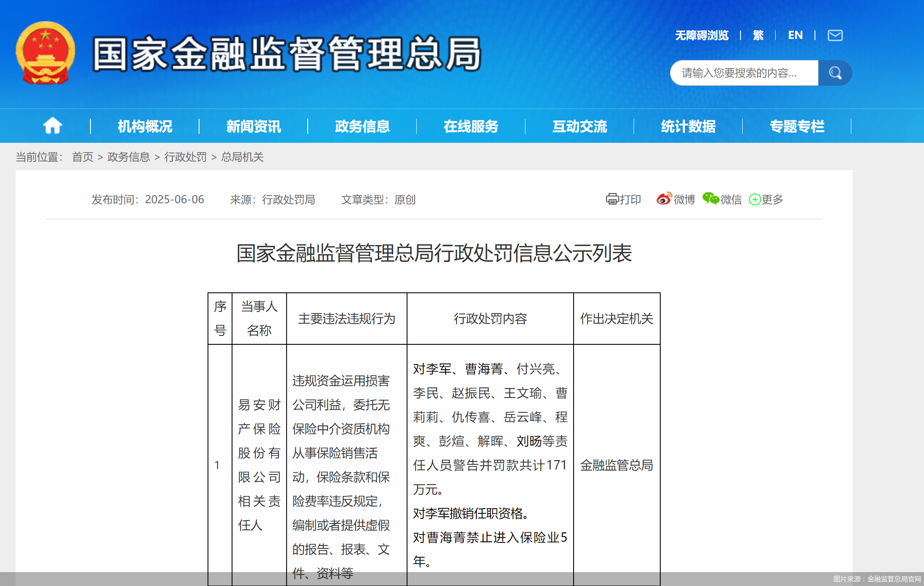Click the search magnifier button
The image size is (924, 586).
835,73
